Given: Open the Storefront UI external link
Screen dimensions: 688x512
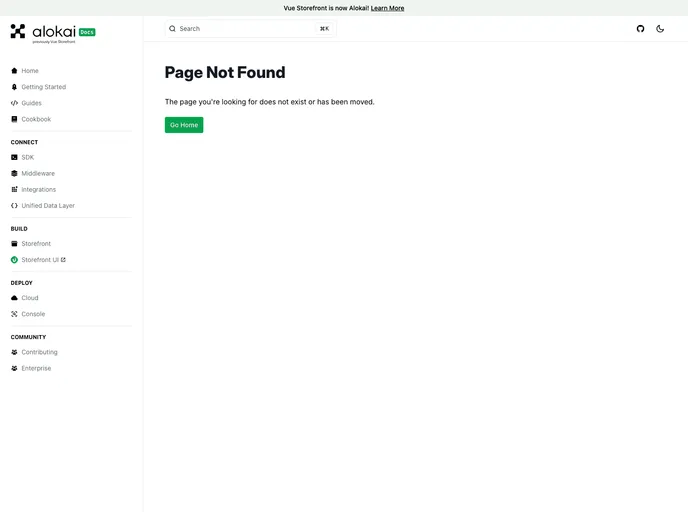Looking at the screenshot, I should (x=40, y=260).
